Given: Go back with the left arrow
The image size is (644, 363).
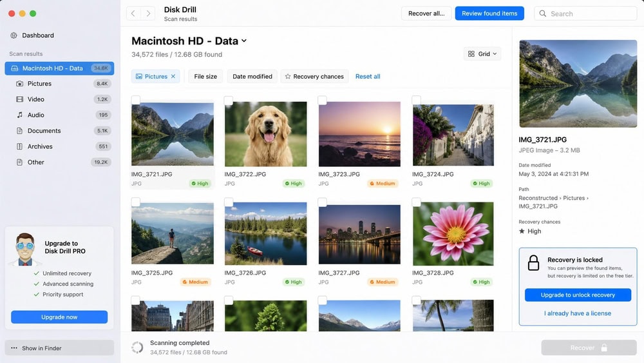Looking at the screenshot, I should click(133, 14).
